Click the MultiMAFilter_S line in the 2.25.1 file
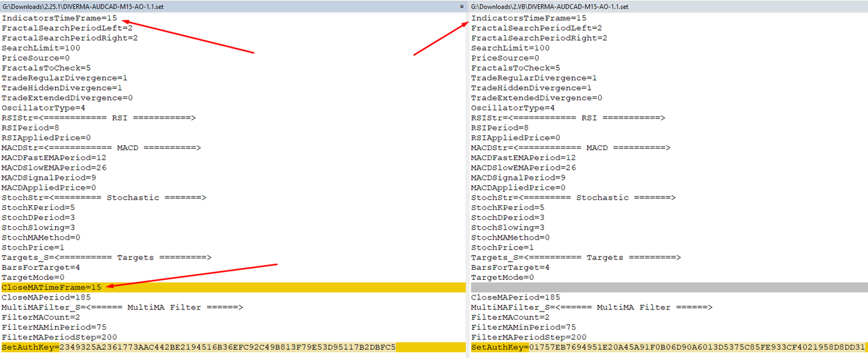The image size is (868, 358). coord(122,307)
